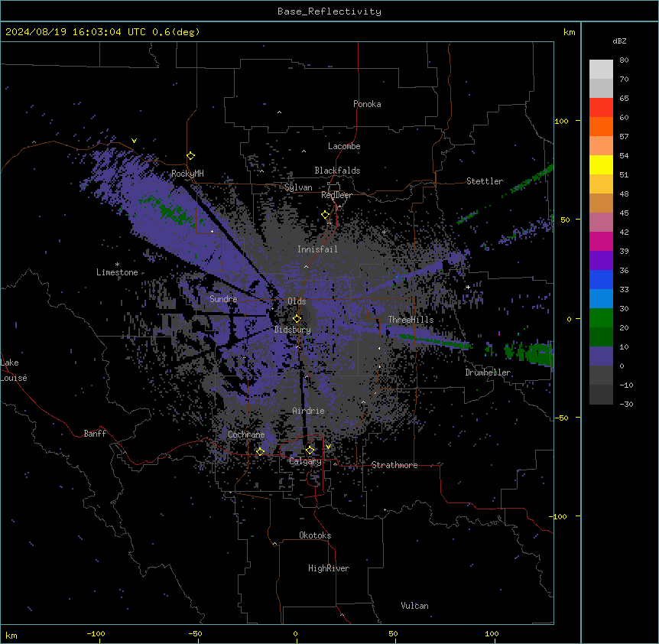Screen dimensions: 659x644
Task: Click the Banff label
Action: point(95,434)
